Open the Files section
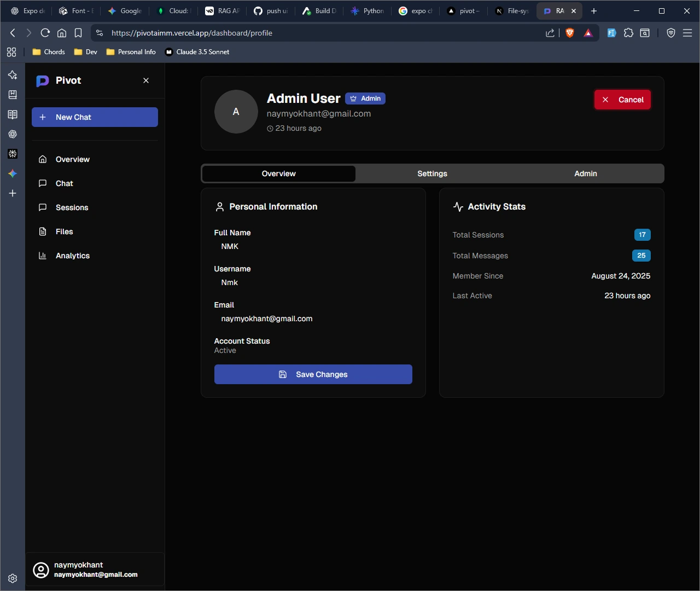 pyautogui.click(x=63, y=231)
